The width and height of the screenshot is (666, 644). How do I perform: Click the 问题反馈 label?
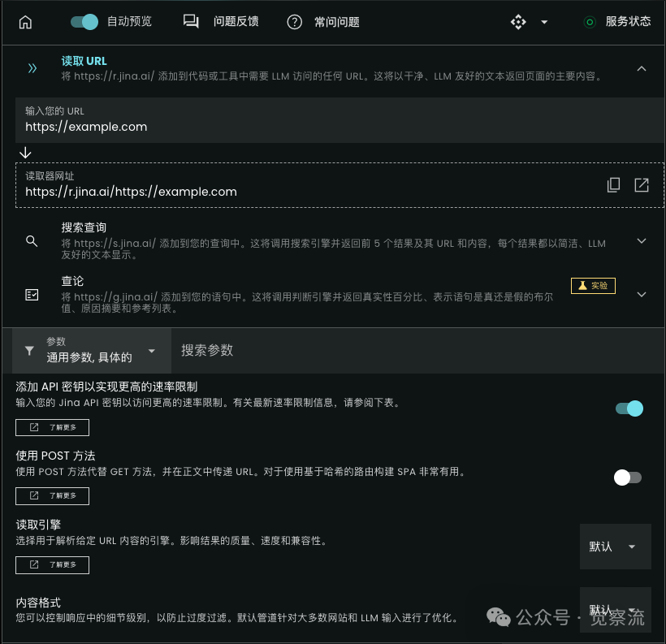click(236, 21)
